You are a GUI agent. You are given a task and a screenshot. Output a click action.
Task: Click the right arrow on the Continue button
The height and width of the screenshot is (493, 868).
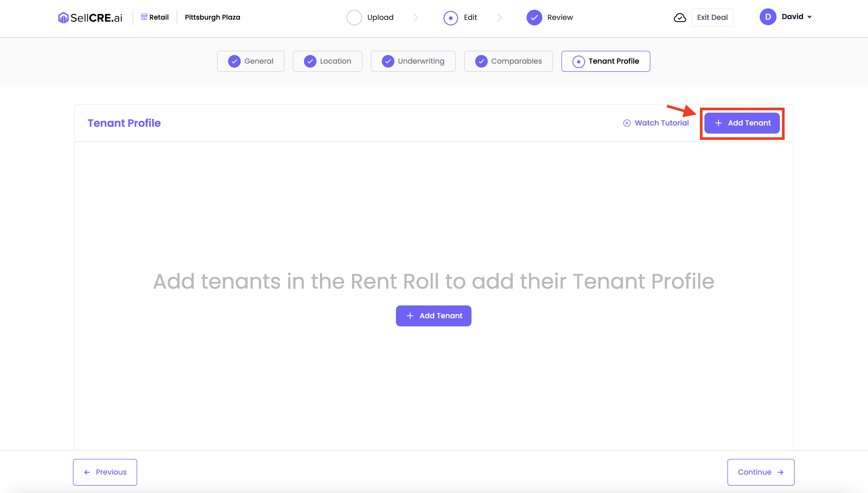781,472
